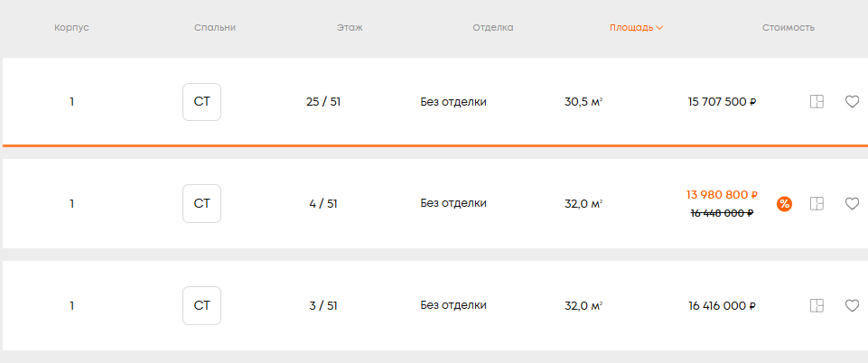The image size is (868, 363).
Task: Sort listings by Этаж column
Action: pos(350,28)
